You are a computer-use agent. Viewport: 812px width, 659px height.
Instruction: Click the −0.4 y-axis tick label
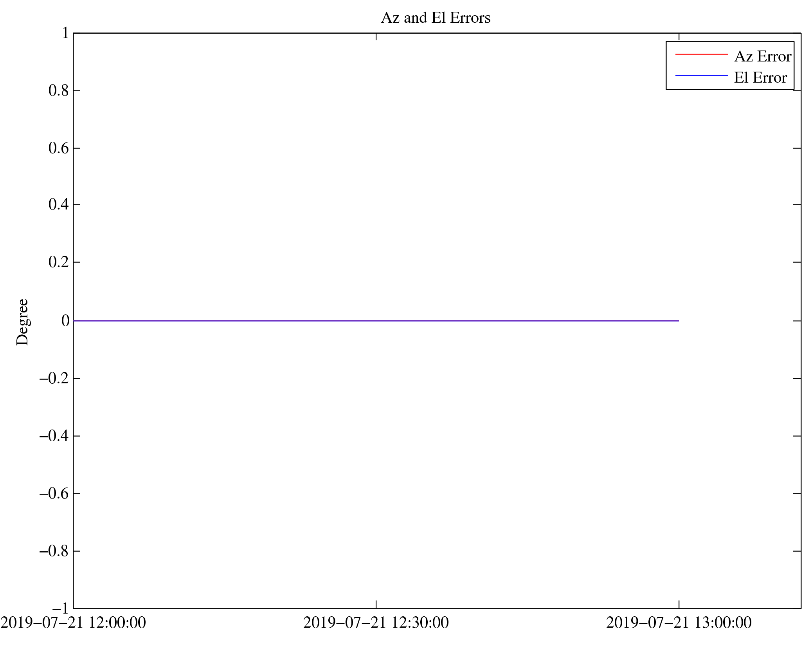54,436
